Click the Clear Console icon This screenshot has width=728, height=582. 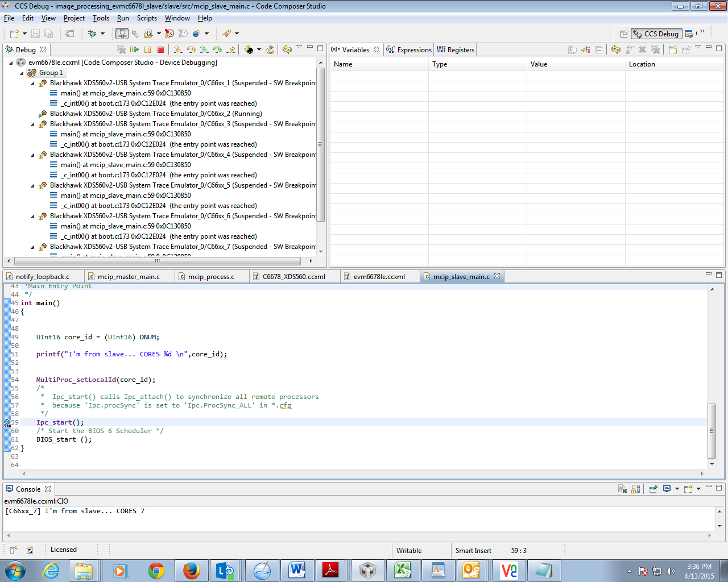tap(622, 489)
